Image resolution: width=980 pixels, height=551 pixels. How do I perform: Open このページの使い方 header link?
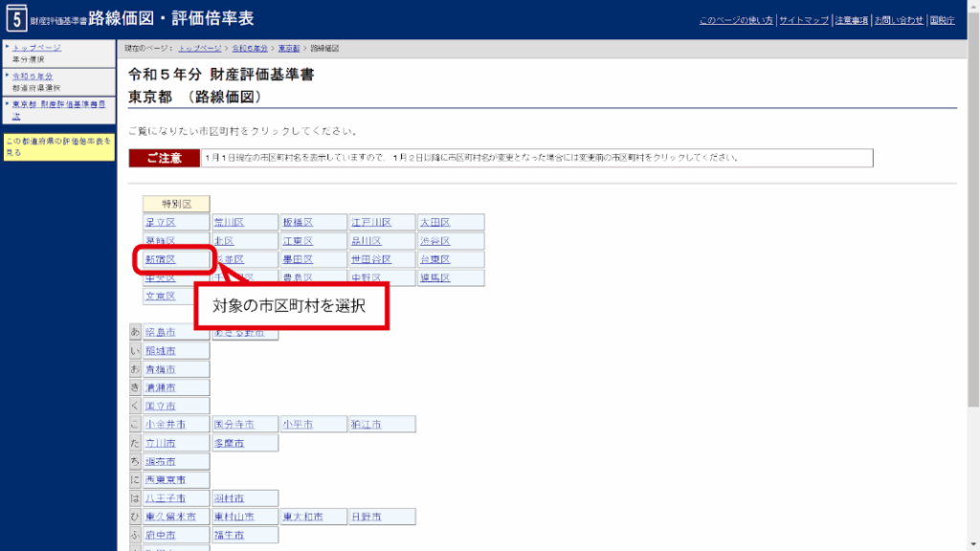[735, 20]
